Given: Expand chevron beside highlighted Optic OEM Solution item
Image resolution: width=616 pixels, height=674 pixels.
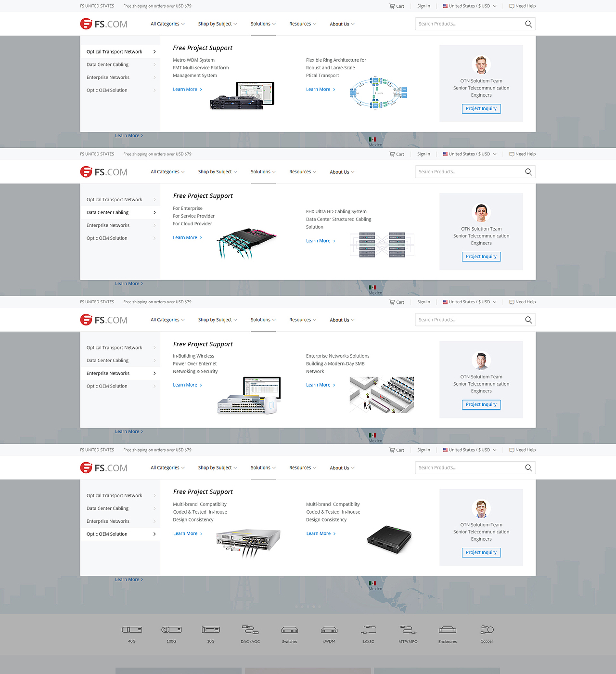Looking at the screenshot, I should (x=154, y=534).
